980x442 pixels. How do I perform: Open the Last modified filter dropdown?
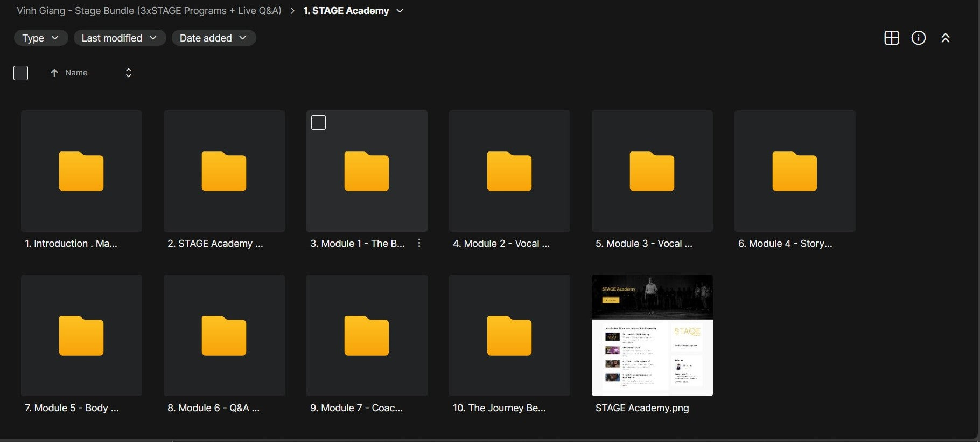pos(119,38)
